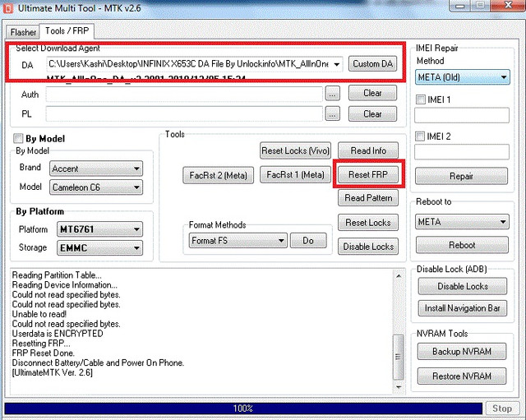The image size is (526, 420).
Task: Enable the By Model checkbox
Action: [18, 138]
